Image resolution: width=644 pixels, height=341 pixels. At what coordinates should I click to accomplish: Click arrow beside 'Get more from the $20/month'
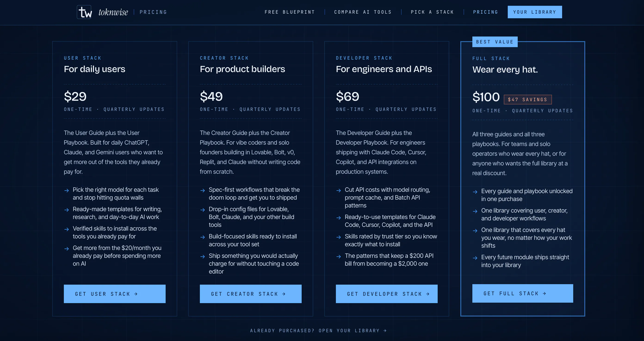[66, 249]
